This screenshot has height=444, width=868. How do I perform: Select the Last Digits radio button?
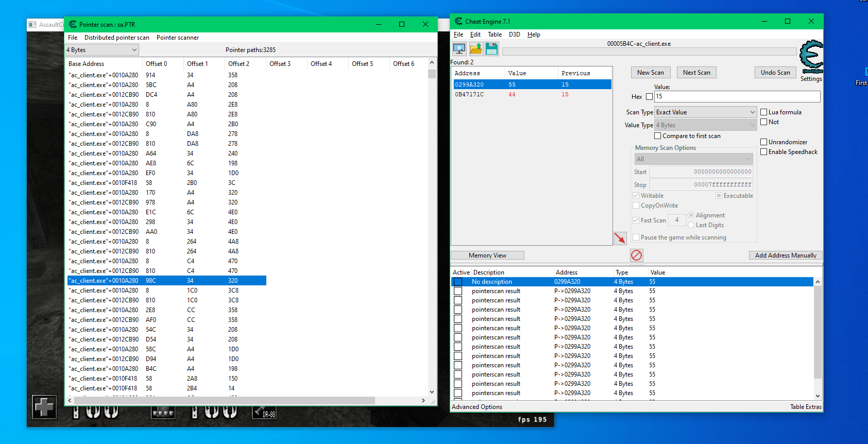691,225
